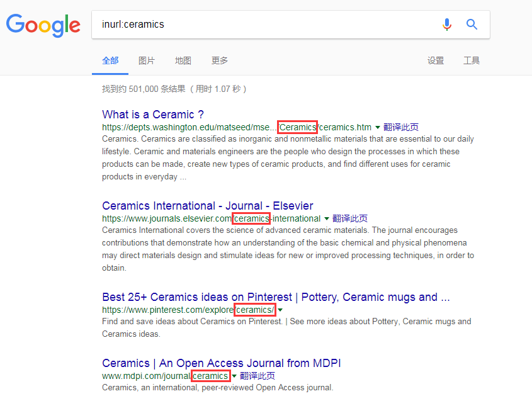Open the 设置 menu
The image size is (532, 401).
[436, 60]
